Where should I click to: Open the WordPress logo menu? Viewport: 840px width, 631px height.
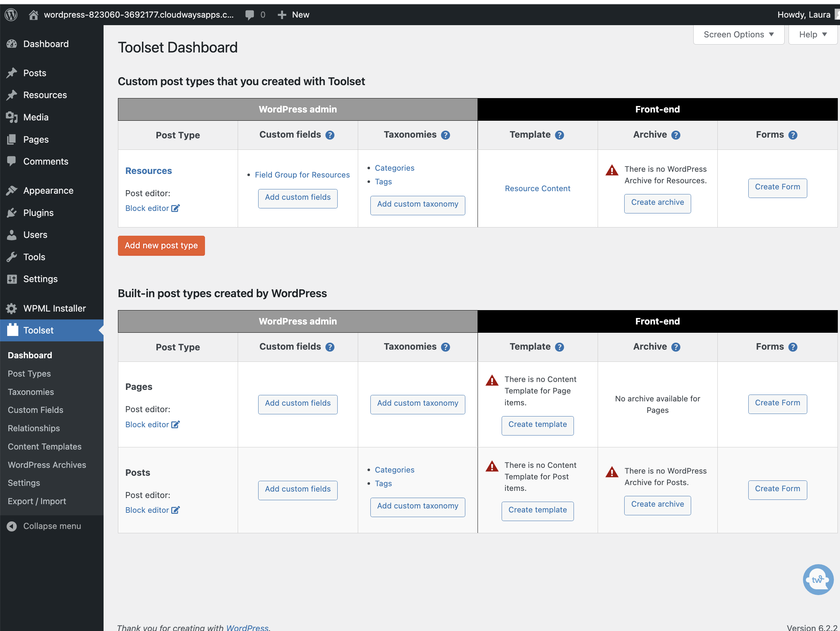[11, 15]
